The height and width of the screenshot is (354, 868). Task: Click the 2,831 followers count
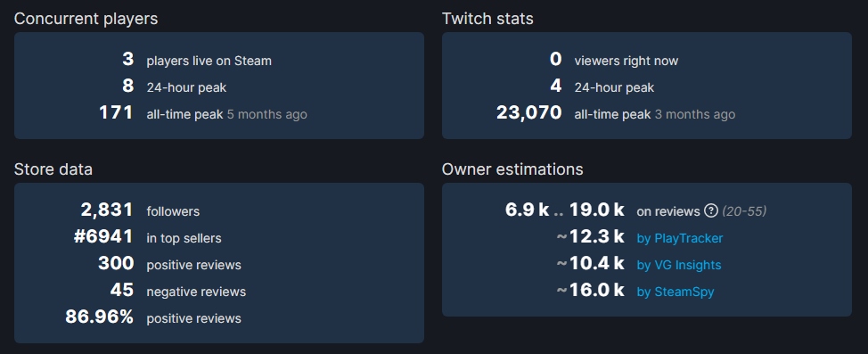click(107, 210)
